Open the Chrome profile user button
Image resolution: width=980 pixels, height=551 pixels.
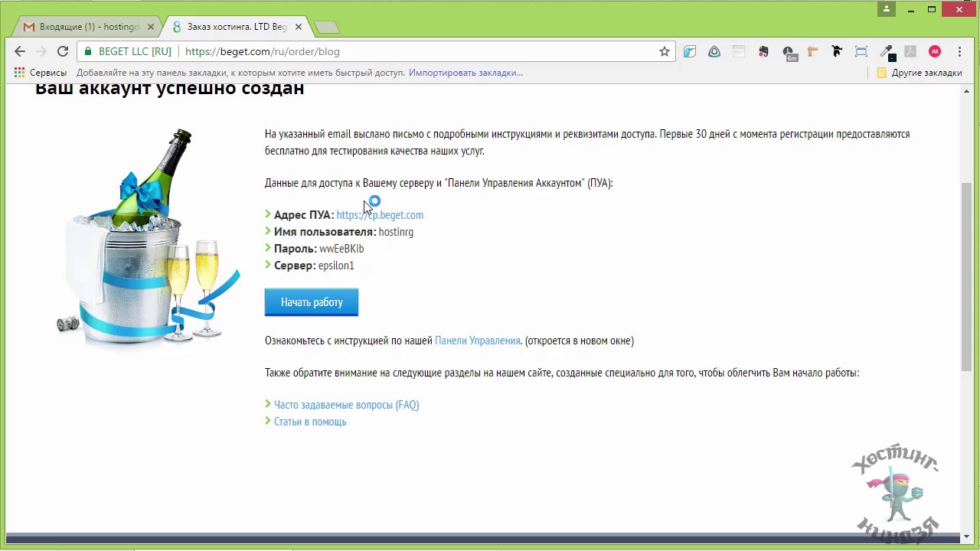click(x=887, y=9)
